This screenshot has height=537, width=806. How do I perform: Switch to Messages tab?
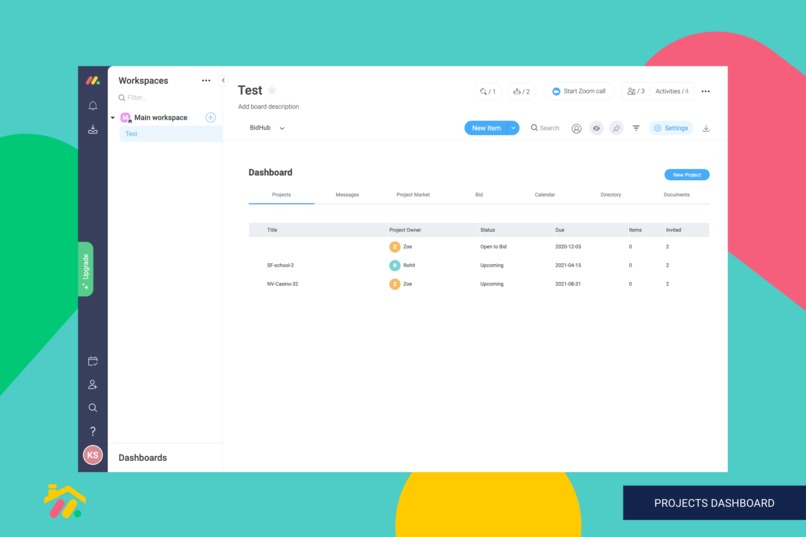click(x=347, y=195)
